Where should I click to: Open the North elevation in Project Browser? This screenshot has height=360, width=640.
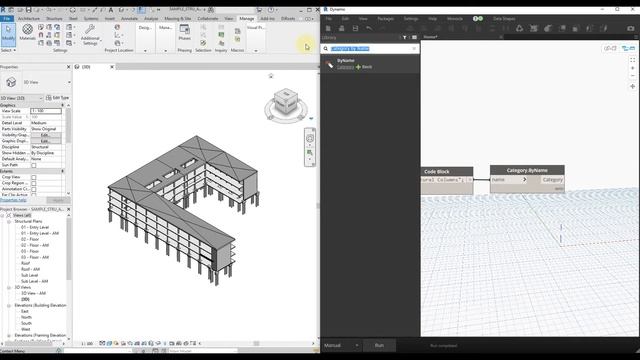26,317
